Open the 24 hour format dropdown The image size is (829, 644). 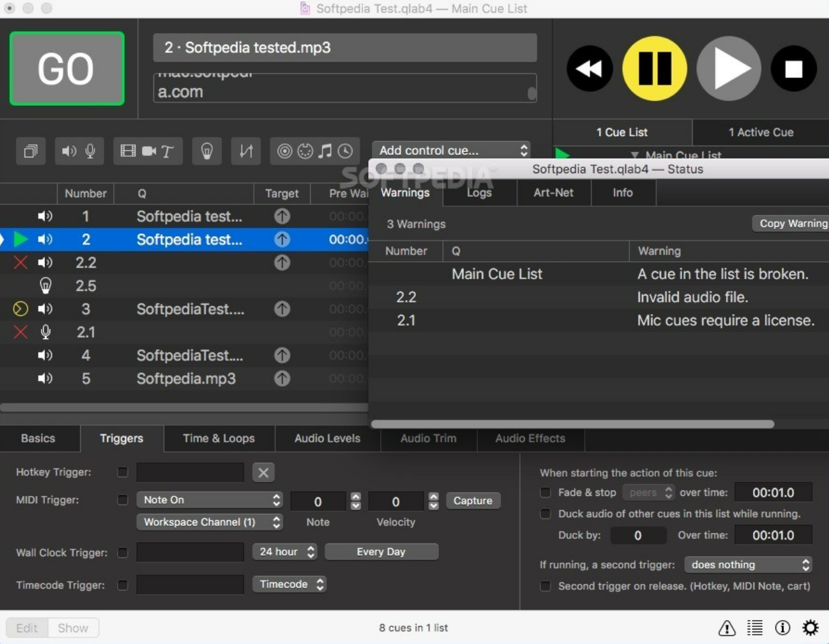(285, 551)
